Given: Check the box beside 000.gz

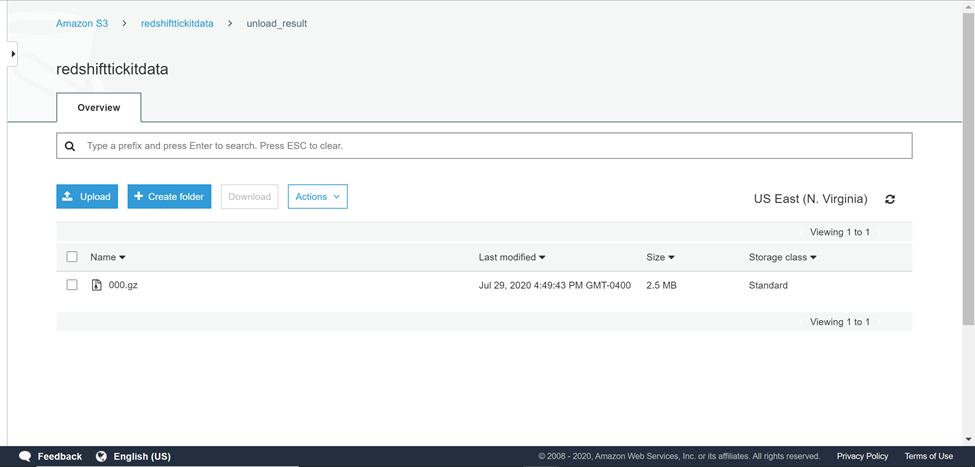Looking at the screenshot, I should click(72, 285).
